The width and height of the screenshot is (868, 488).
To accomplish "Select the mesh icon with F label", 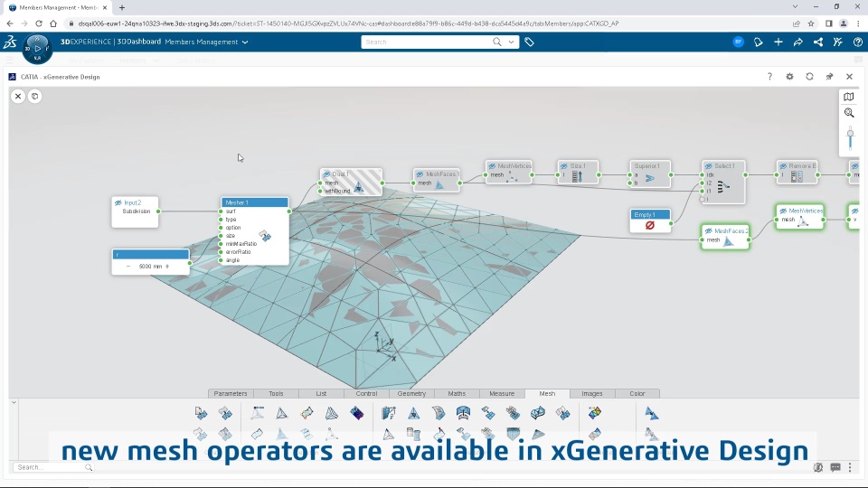I will 389,413.
